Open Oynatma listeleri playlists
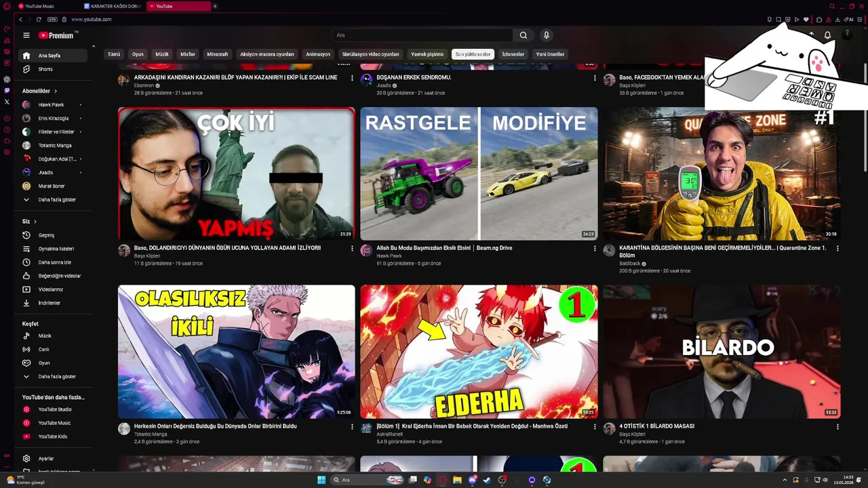Viewport: 868px width, 488px height. pos(56,249)
